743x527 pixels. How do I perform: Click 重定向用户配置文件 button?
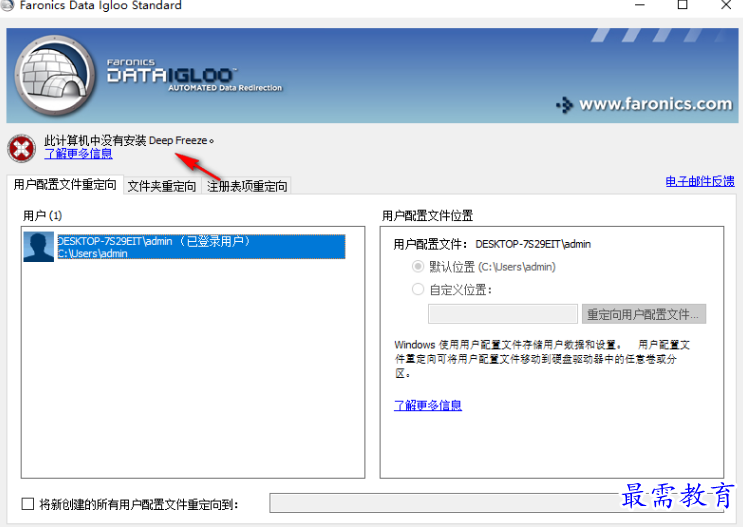[644, 314]
